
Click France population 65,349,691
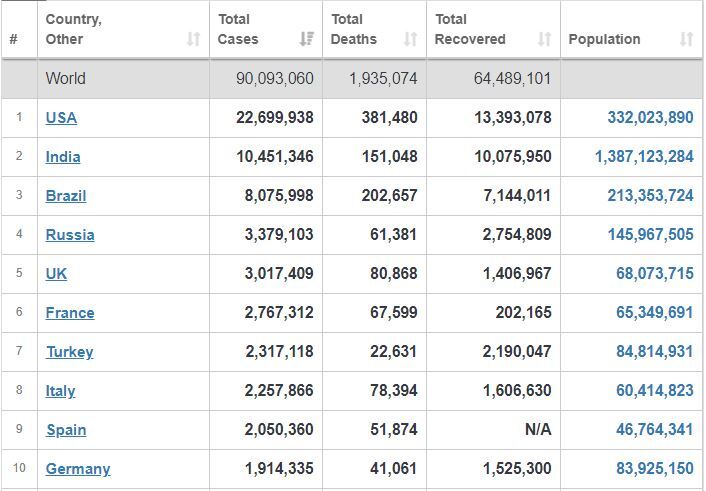(655, 313)
